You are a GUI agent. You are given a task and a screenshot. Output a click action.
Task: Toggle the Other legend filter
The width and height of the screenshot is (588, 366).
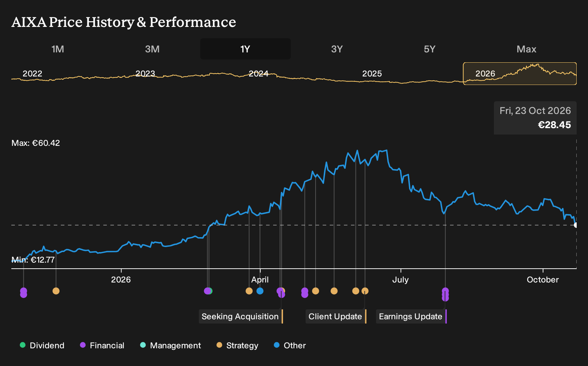coord(290,345)
